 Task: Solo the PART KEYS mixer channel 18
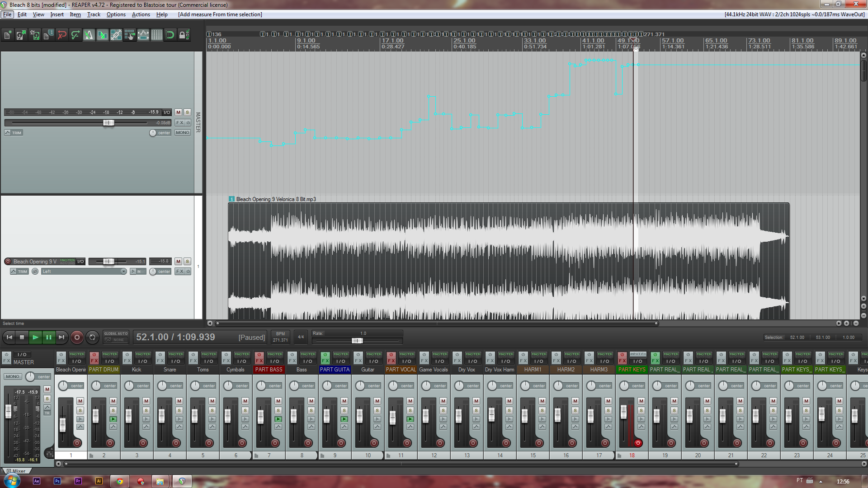[641, 410]
